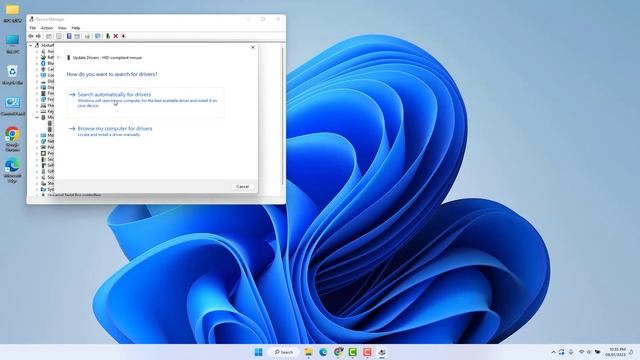Viewport: 640px width, 360px height.
Task: Open the Recycle Bin desktop icon
Action: [12, 75]
